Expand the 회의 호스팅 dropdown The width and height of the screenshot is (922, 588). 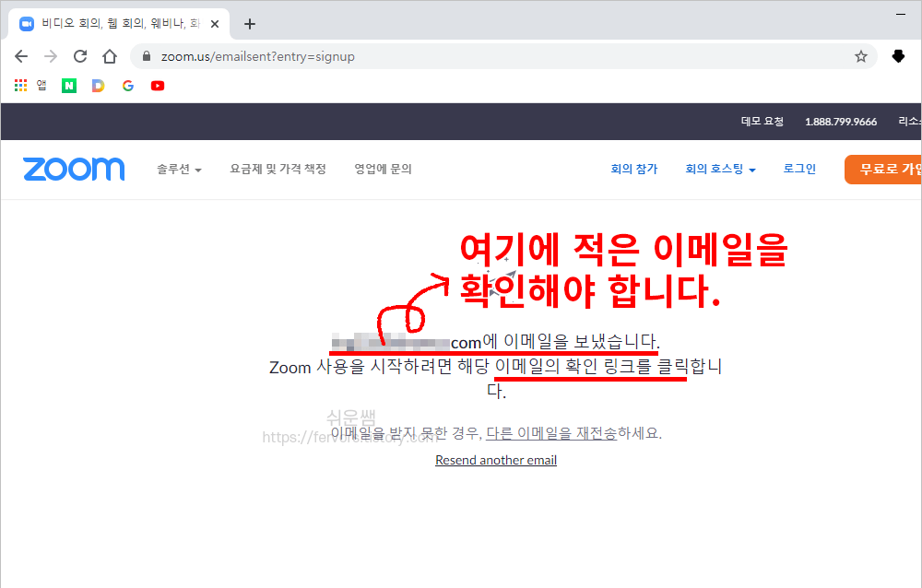[720, 170]
